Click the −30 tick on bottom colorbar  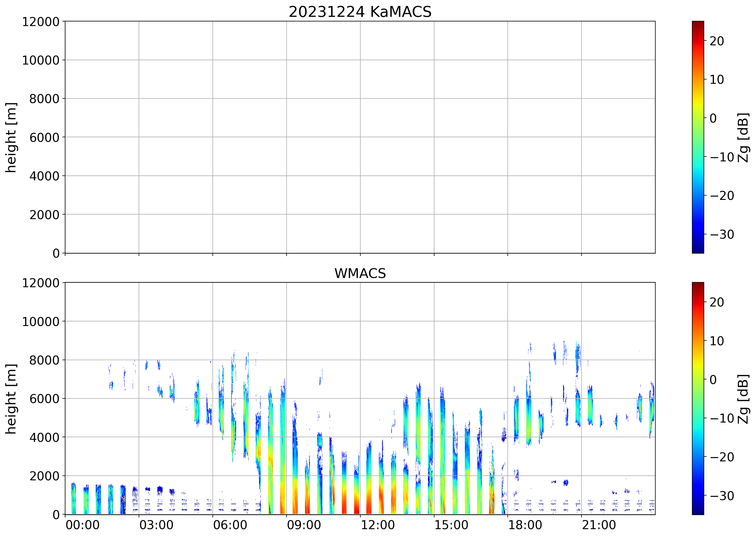click(722, 496)
